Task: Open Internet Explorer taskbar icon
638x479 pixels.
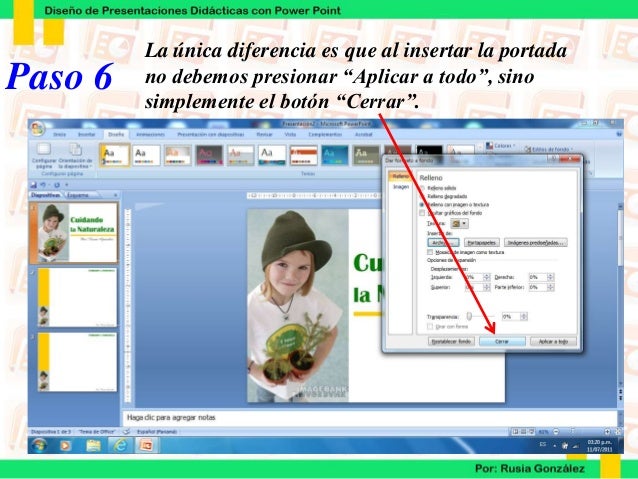Action: pos(120,446)
